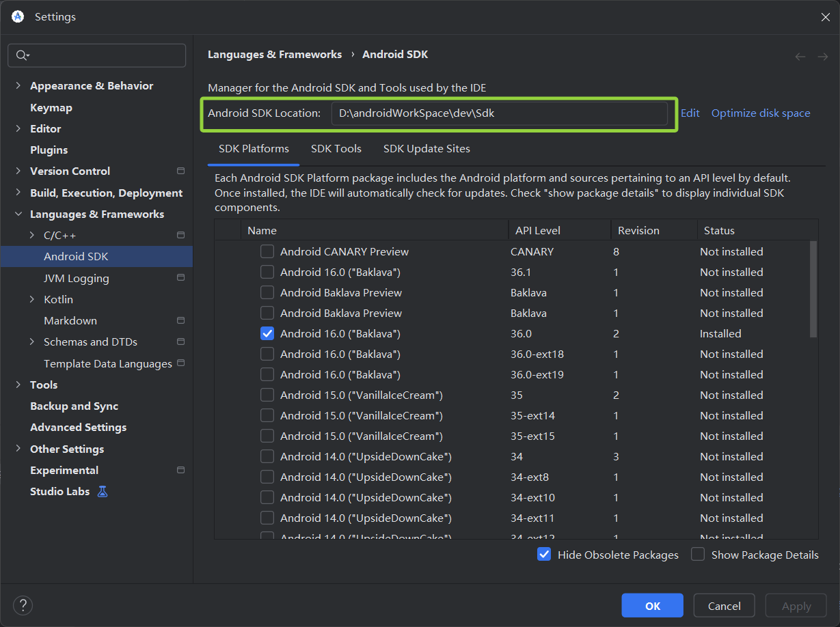Expand Schemas and DTDs node
This screenshot has height=627, width=840.
click(32, 342)
